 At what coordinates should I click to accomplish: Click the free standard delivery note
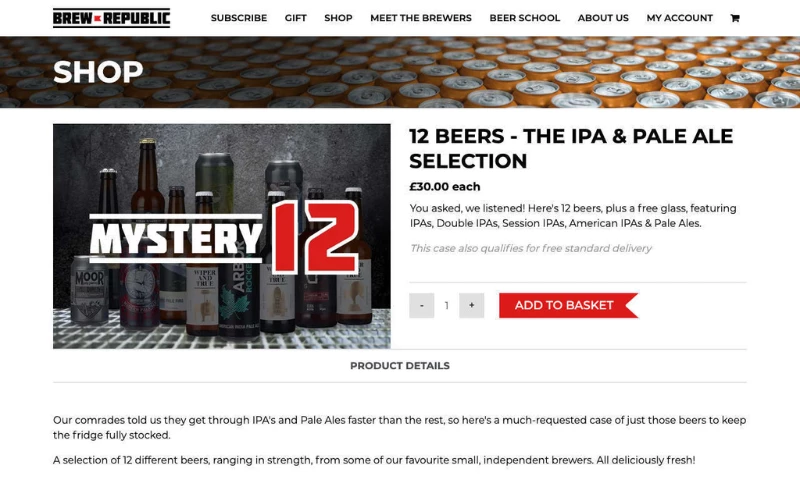[x=531, y=248]
